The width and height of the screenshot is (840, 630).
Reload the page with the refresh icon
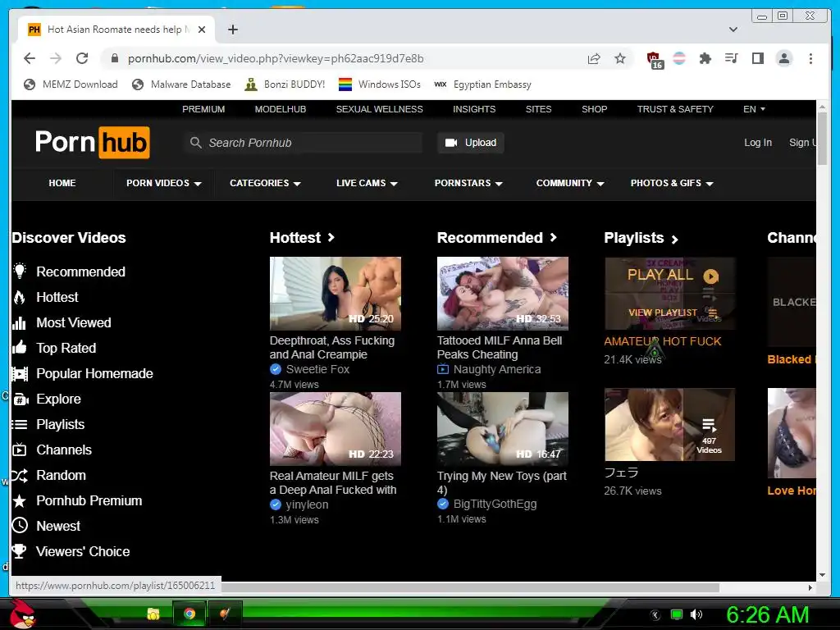click(x=82, y=58)
